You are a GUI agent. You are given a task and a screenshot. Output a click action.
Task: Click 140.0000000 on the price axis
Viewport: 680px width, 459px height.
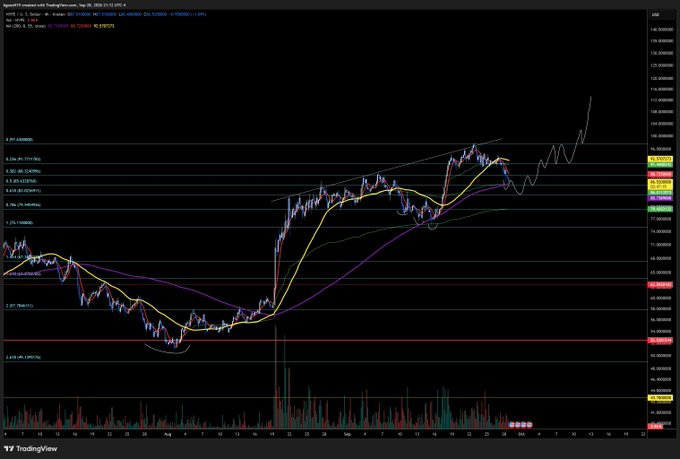[661, 30]
